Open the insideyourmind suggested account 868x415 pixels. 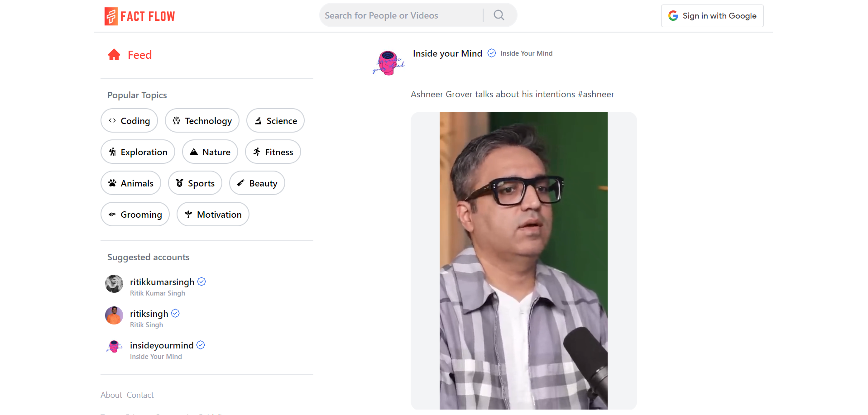[161, 345]
